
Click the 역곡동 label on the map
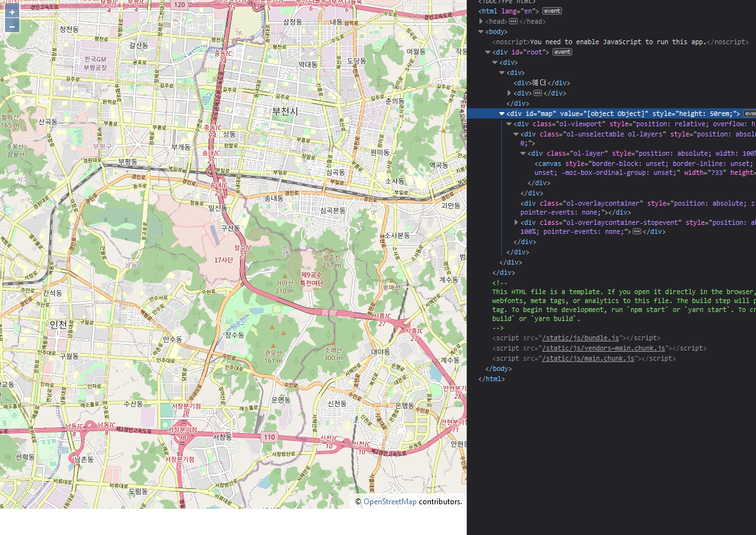438,165
